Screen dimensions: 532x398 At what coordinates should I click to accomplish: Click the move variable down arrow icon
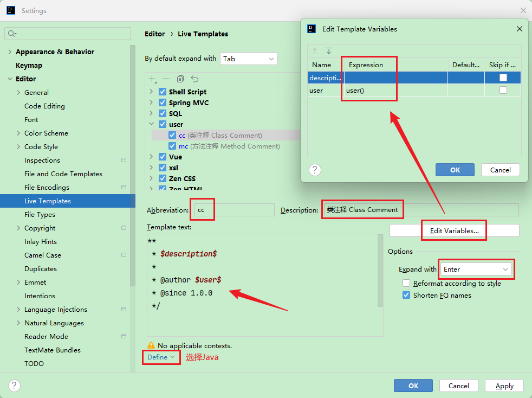[x=329, y=51]
